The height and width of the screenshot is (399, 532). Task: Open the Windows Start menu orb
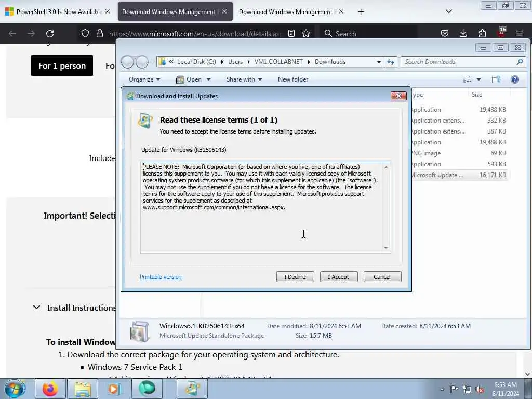click(15, 389)
